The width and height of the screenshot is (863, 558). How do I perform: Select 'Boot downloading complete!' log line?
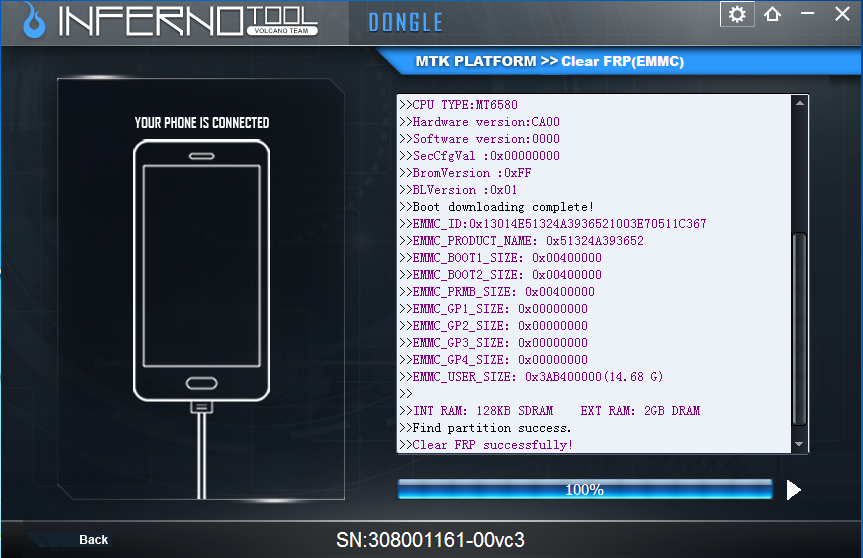click(x=496, y=207)
